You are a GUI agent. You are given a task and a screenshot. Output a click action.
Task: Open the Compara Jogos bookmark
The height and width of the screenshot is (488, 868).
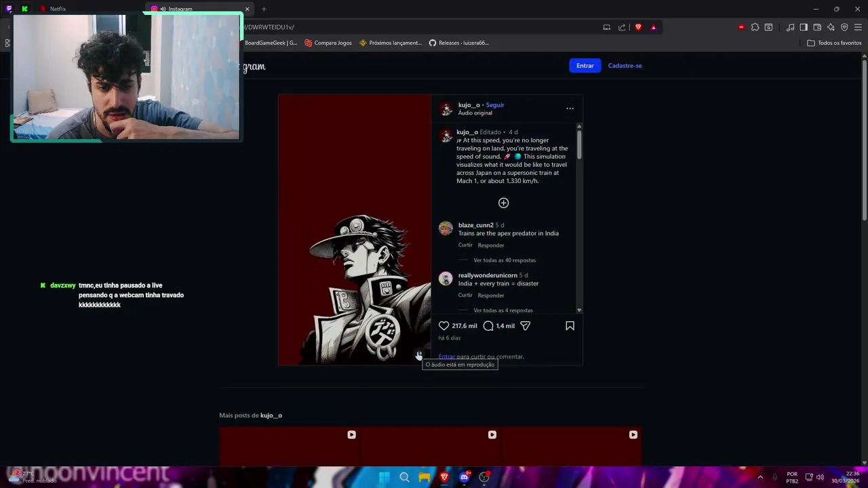coord(328,43)
